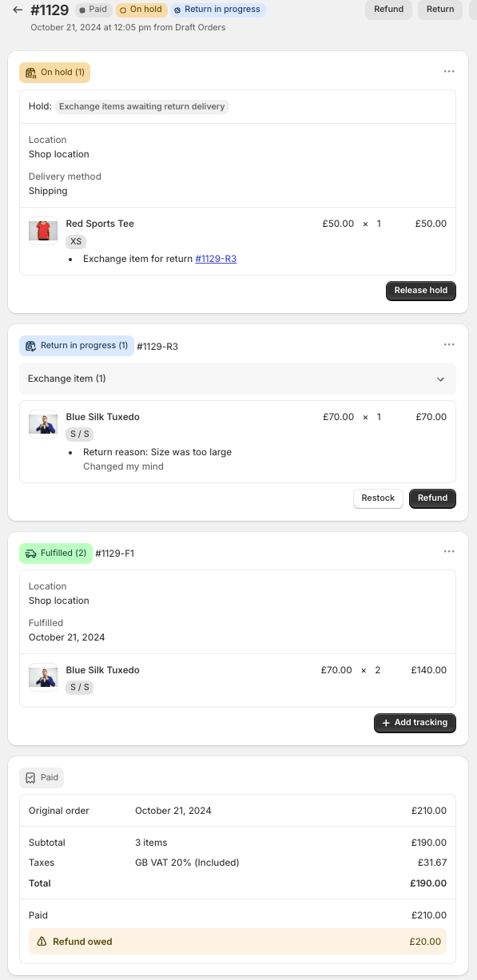Viewport: 477px width, 980px height.
Task: Go back using the left arrow icon
Action: (18, 10)
